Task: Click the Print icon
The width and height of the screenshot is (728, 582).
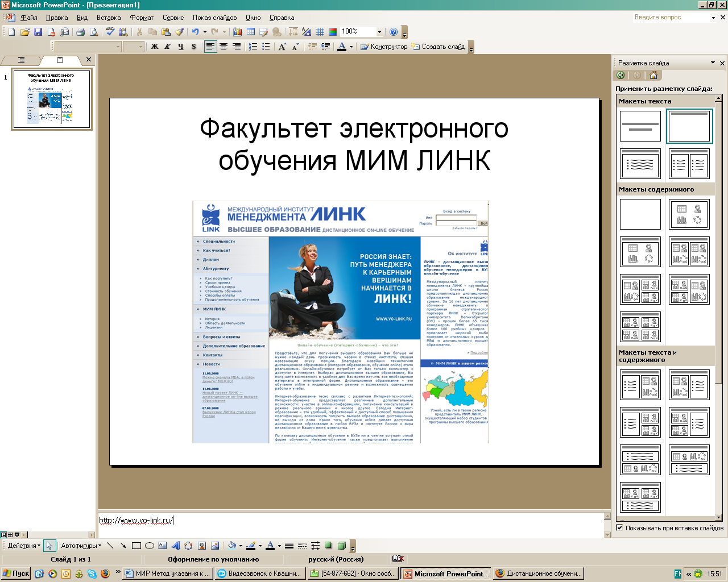Action: 81,32
